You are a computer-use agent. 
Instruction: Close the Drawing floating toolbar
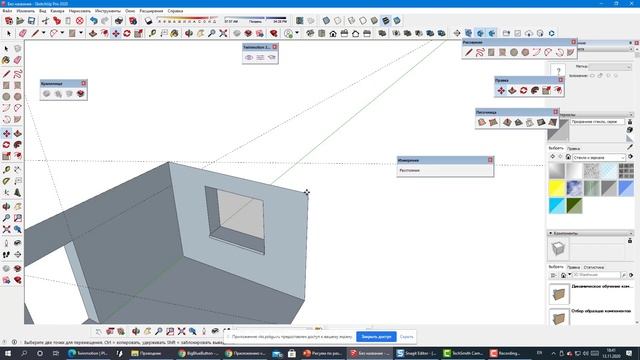(x=573, y=42)
